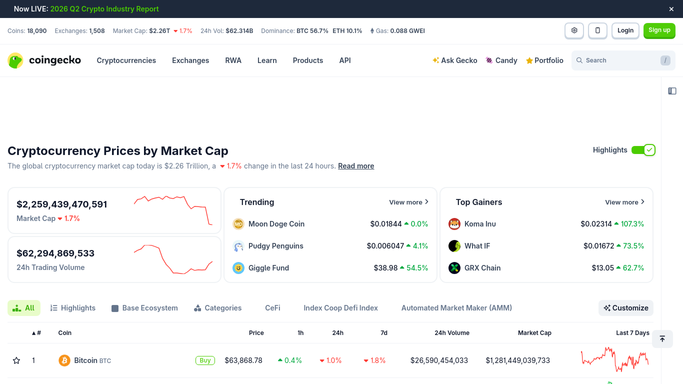Click the CoinGecko gecko logo
Viewport: 683px width, 384px height.
(15, 61)
